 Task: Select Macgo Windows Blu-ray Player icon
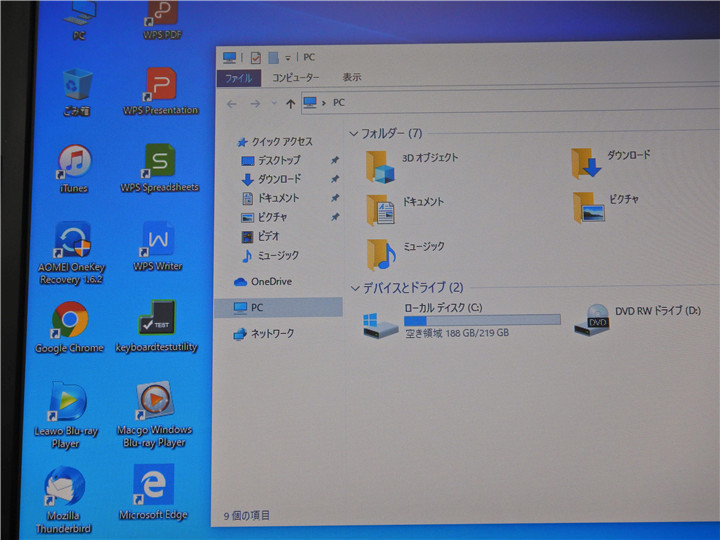(x=154, y=415)
